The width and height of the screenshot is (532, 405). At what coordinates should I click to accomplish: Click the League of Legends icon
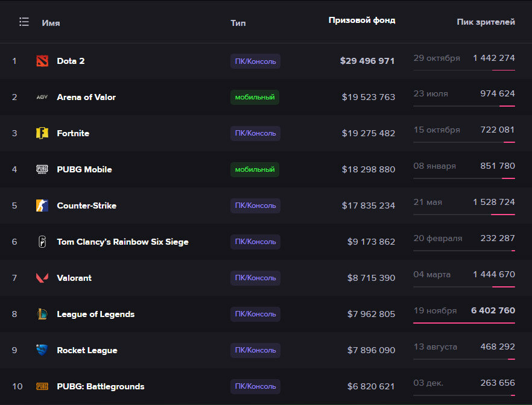(42, 314)
